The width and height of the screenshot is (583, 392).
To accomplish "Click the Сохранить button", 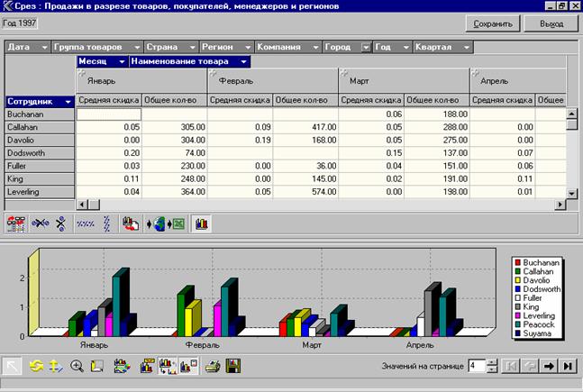I will 493,25.
